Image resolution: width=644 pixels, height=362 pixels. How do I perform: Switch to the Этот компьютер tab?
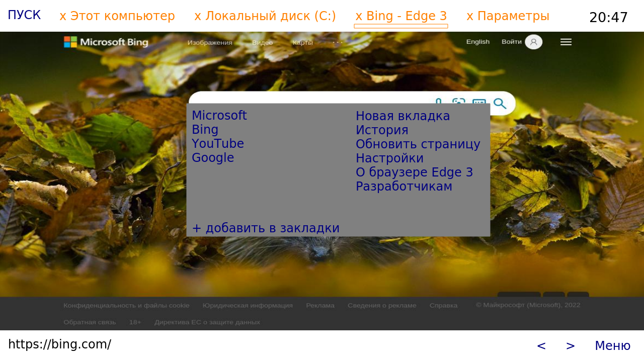(117, 16)
